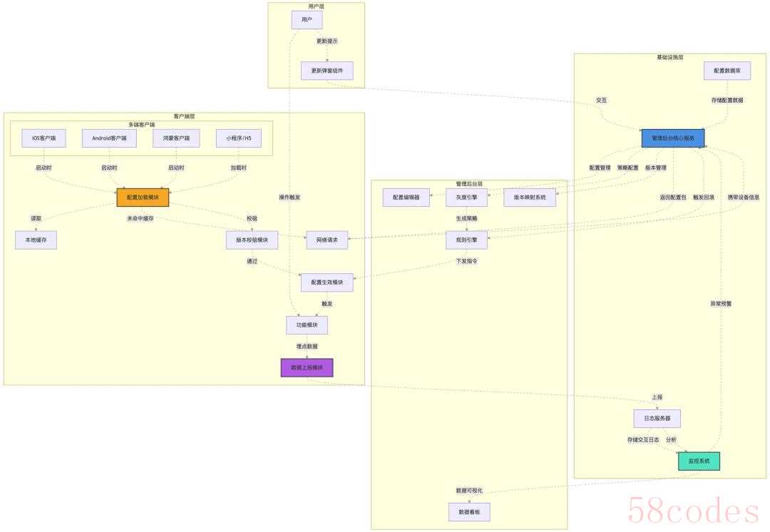The height and width of the screenshot is (532, 770).
Task: Select the 启动时 label under Android客户端
Action: [109, 168]
